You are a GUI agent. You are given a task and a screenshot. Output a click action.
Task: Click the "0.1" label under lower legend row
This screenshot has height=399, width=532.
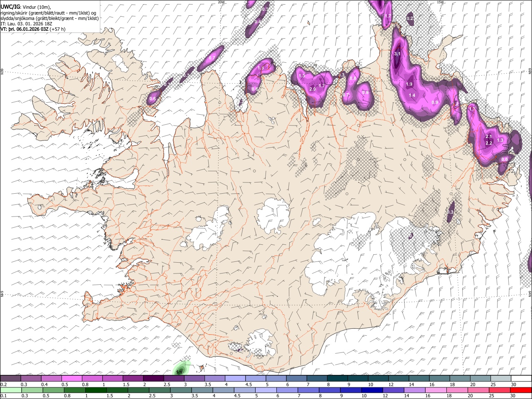coord(3,396)
